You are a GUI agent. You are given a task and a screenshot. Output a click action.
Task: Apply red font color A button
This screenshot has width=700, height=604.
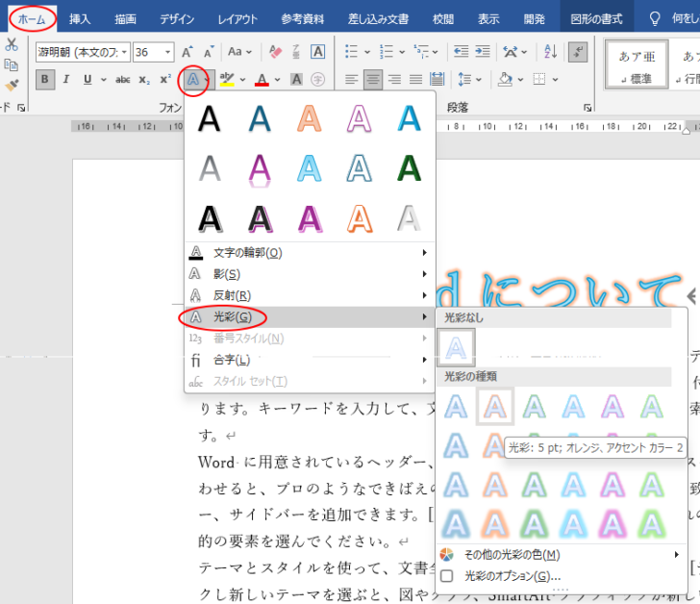click(262, 80)
